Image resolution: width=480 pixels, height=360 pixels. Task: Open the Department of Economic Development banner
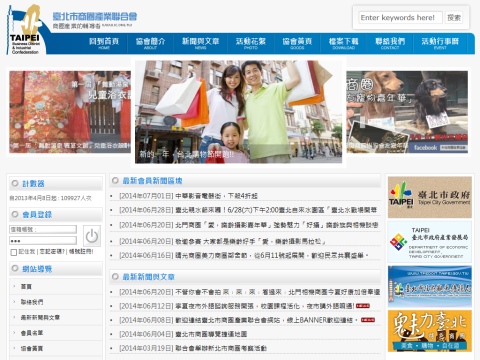coord(429,242)
